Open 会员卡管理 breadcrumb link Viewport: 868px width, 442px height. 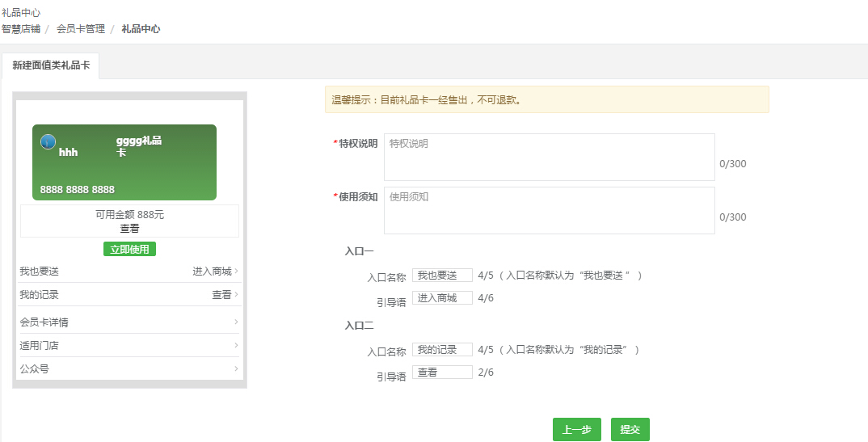81,28
